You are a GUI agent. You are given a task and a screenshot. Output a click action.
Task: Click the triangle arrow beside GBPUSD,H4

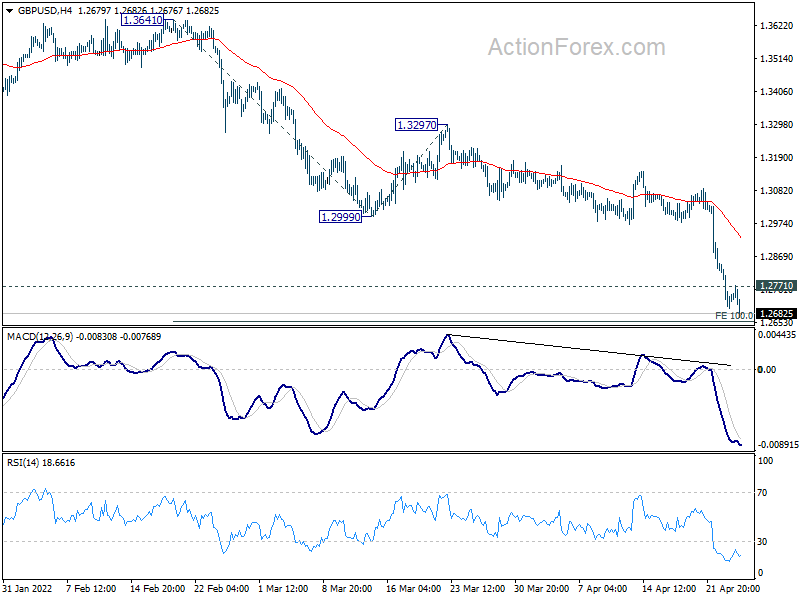tap(10, 11)
